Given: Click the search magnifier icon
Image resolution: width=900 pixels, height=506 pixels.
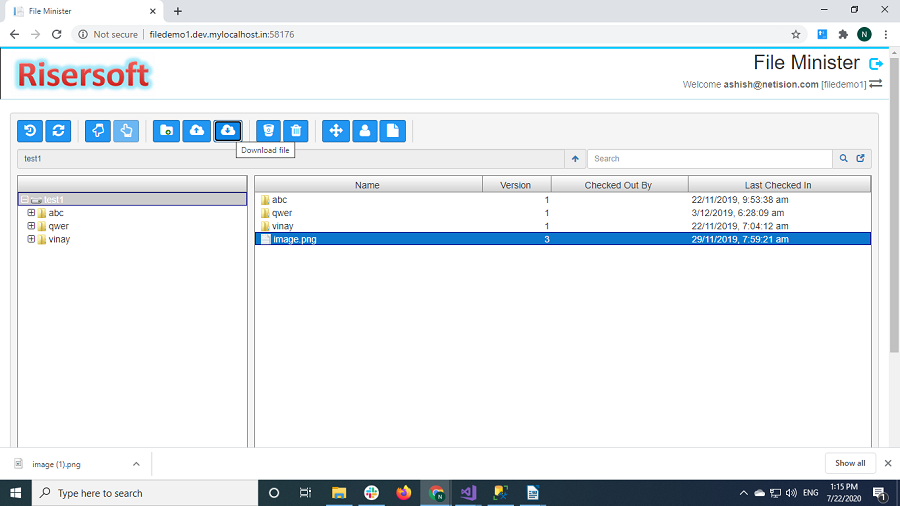Looking at the screenshot, I should pos(844,159).
